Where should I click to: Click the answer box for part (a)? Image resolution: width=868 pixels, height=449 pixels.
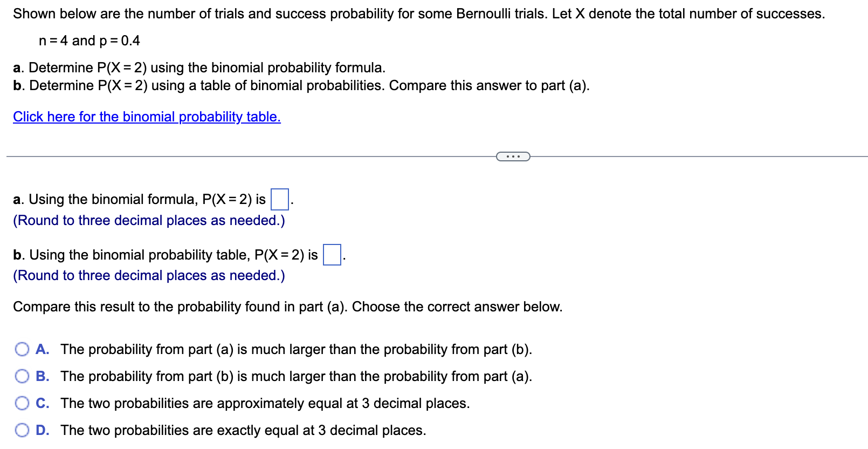point(280,199)
